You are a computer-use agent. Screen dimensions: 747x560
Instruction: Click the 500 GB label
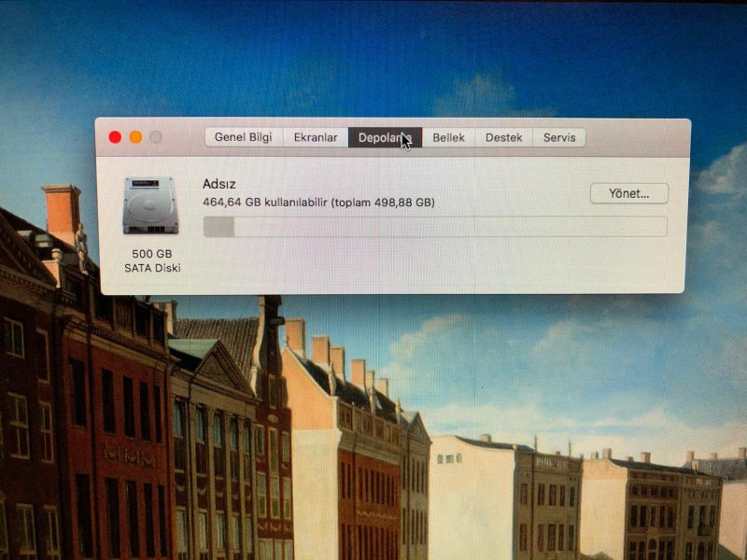click(x=152, y=253)
